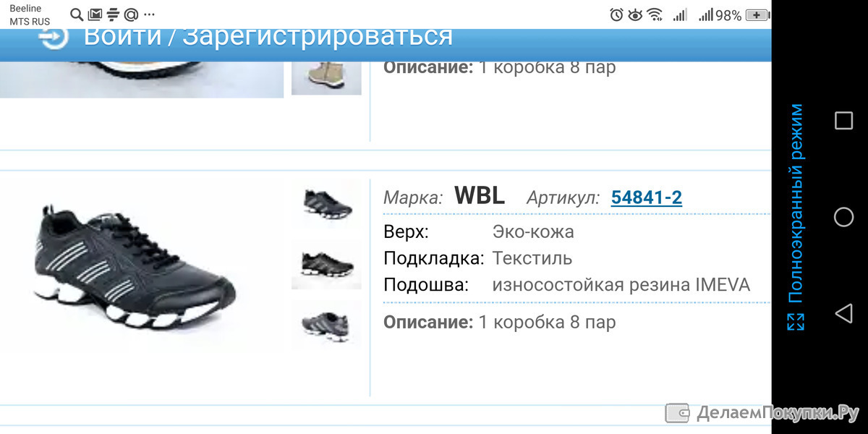Tap the search magnifier status bar icon
This screenshot has height=434, width=868.
pyautogui.click(x=77, y=14)
